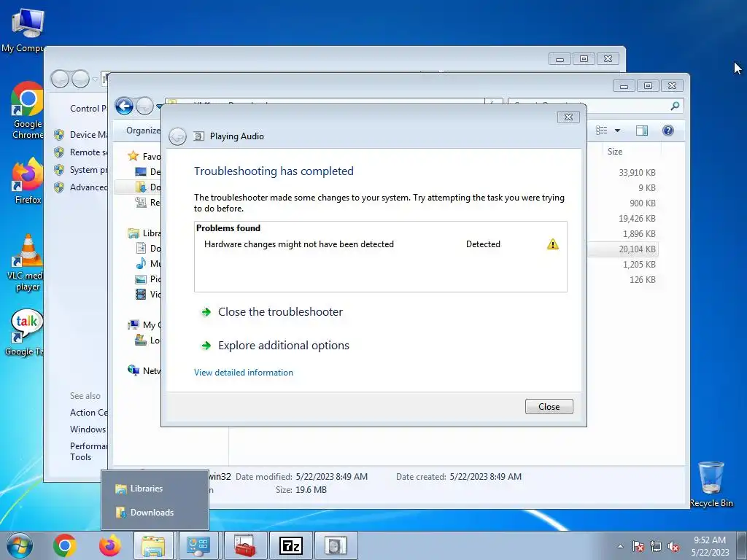
Task: Click the warning icon beside Detected
Action: pyautogui.click(x=553, y=244)
